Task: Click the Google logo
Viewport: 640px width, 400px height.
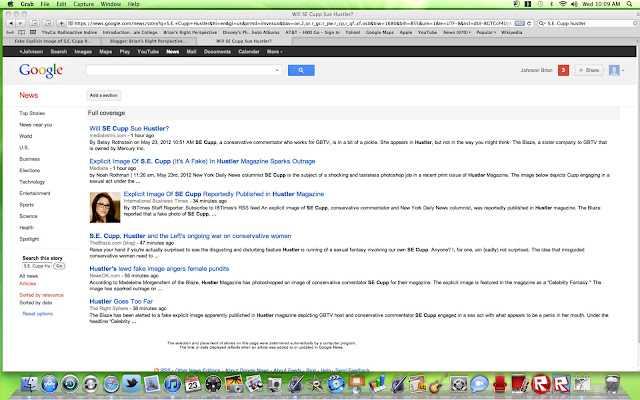Action: click(41, 71)
